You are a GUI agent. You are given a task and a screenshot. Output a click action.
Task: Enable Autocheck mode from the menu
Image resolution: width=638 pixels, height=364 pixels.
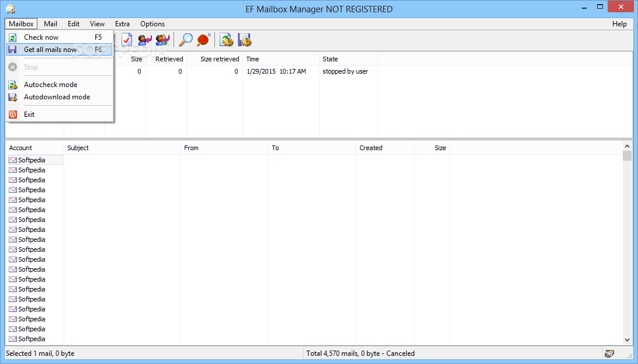pos(60,85)
